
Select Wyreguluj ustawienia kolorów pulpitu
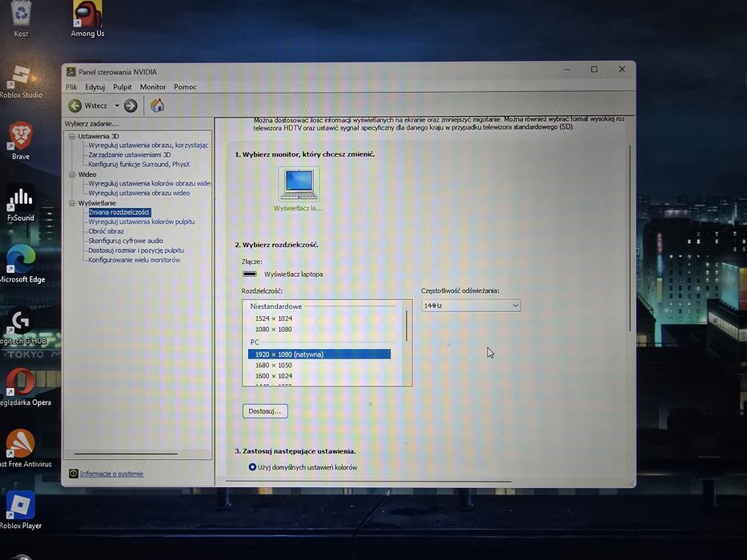tap(142, 222)
